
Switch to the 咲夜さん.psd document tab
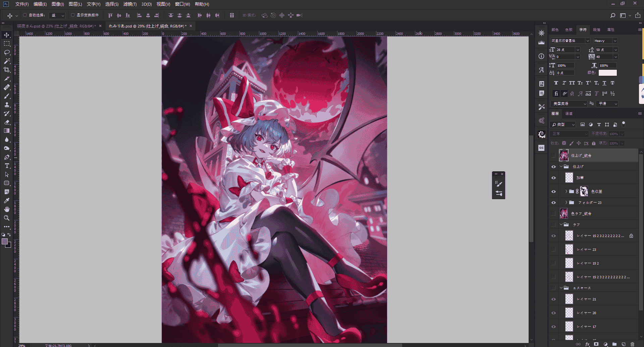point(56,26)
